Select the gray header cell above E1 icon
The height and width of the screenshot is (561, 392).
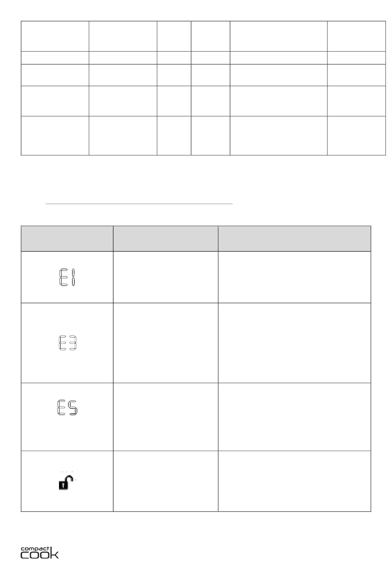pyautogui.click(x=67, y=238)
